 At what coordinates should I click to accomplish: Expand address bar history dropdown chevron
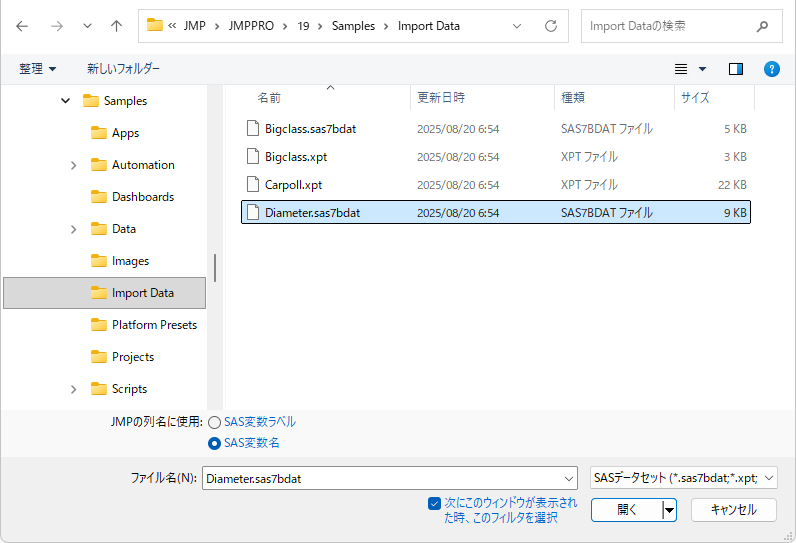tap(517, 26)
